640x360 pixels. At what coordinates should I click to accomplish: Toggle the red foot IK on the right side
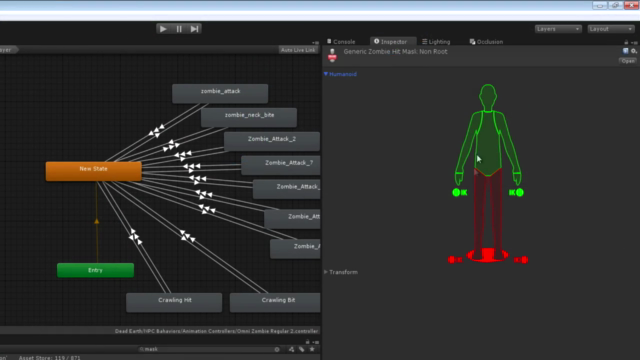(x=521, y=260)
